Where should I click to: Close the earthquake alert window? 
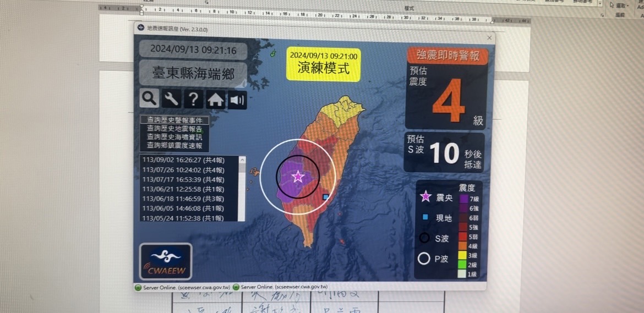[x=489, y=37]
